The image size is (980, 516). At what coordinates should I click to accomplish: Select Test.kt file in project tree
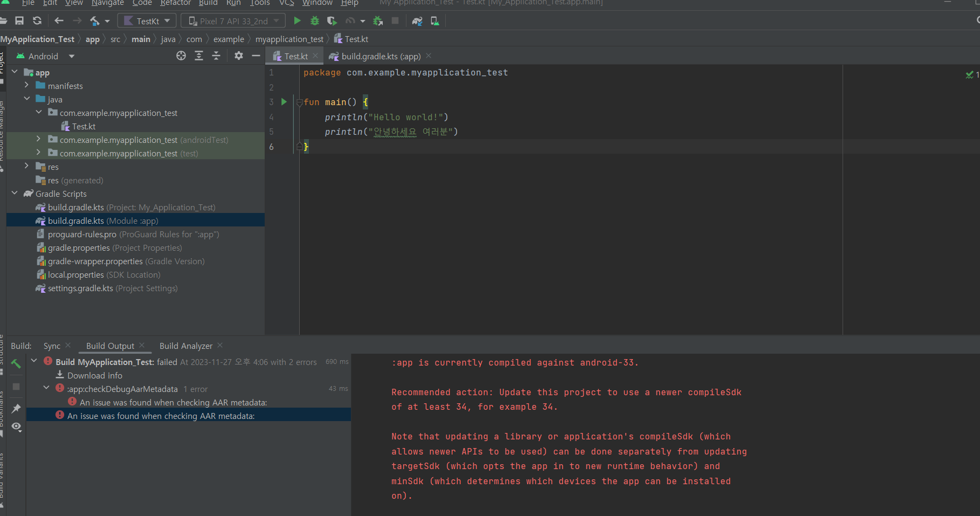click(84, 126)
